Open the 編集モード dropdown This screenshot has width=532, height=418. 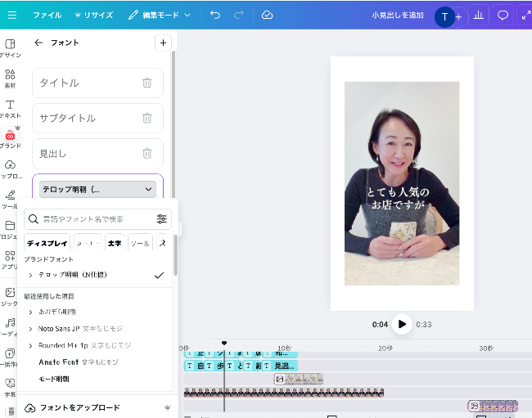click(160, 15)
